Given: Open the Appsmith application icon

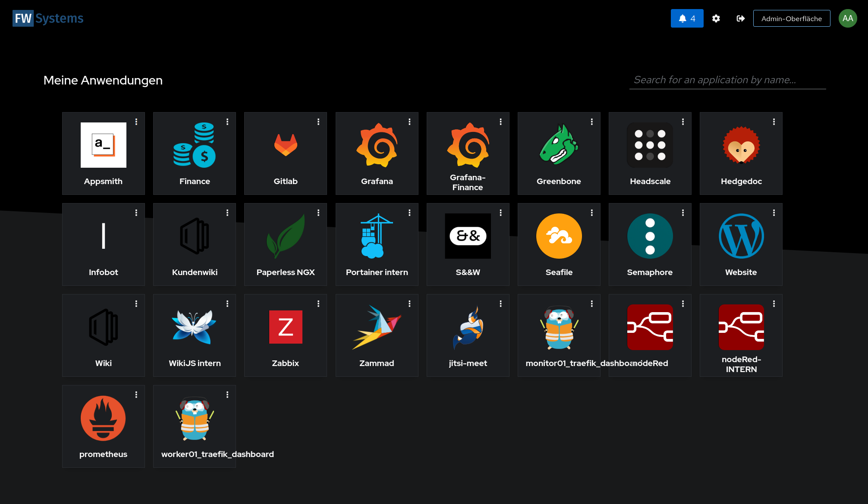Looking at the screenshot, I should [103, 145].
